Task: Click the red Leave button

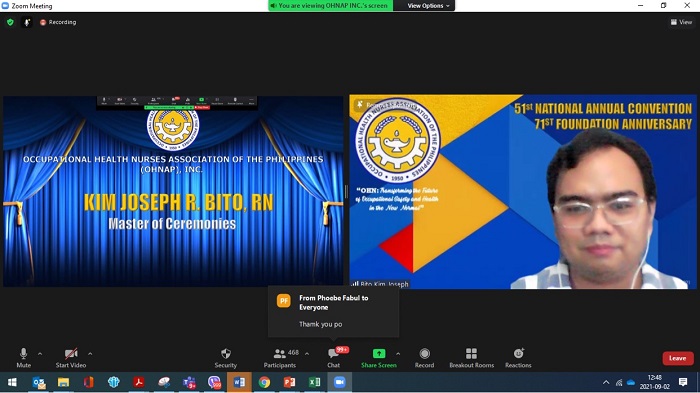Action: click(x=678, y=358)
